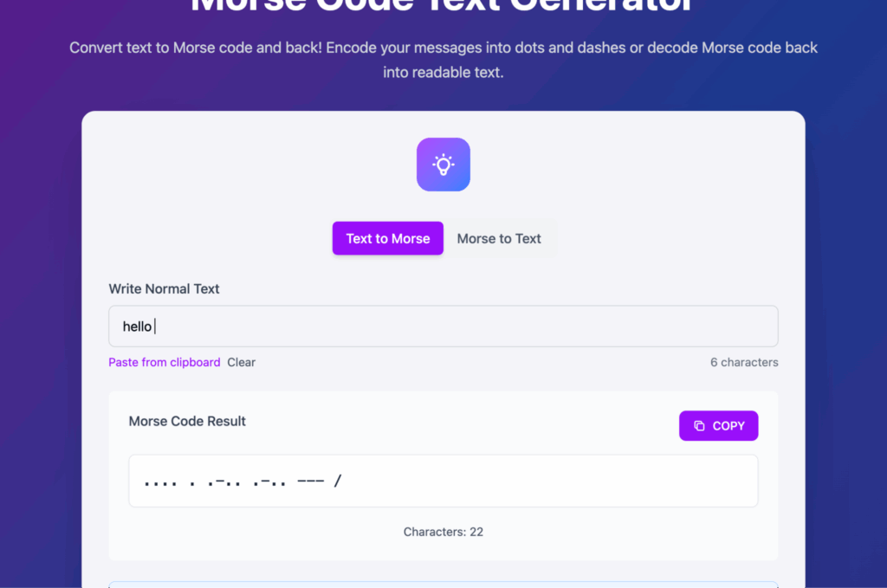The width and height of the screenshot is (887, 588).
Task: Clear the normal text input
Action: [x=241, y=362]
